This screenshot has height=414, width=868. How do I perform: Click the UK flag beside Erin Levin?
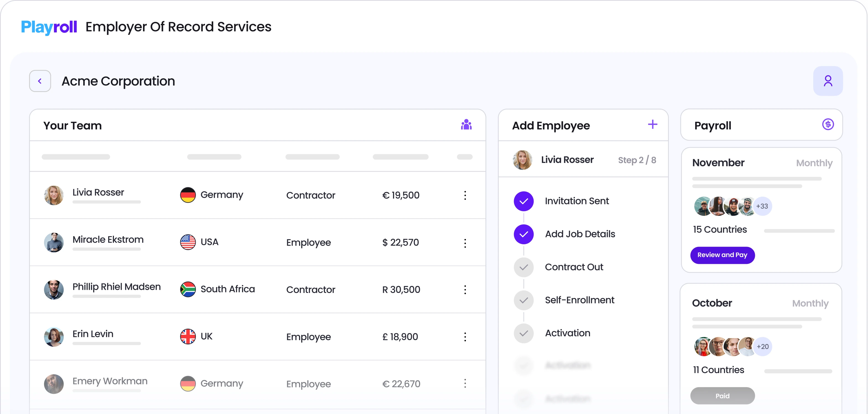coord(188,336)
